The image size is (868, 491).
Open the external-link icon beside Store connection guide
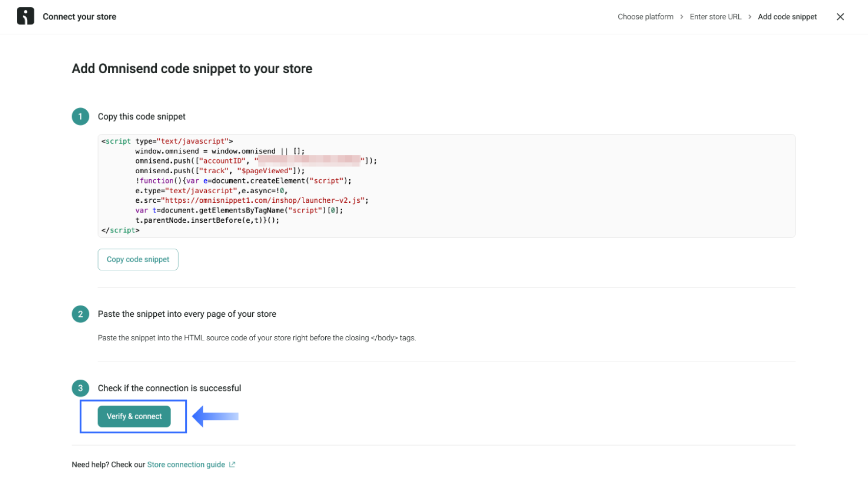233,464
